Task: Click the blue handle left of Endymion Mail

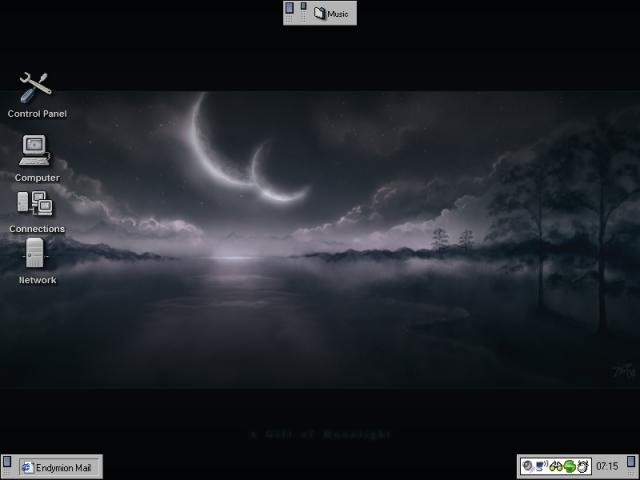Action: pyautogui.click(x=7, y=461)
